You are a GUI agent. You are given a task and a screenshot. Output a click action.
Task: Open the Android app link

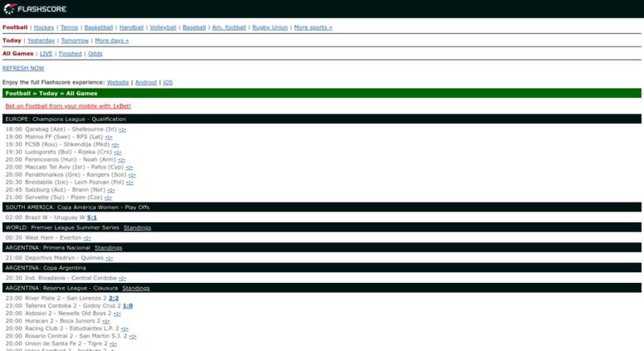tap(146, 83)
